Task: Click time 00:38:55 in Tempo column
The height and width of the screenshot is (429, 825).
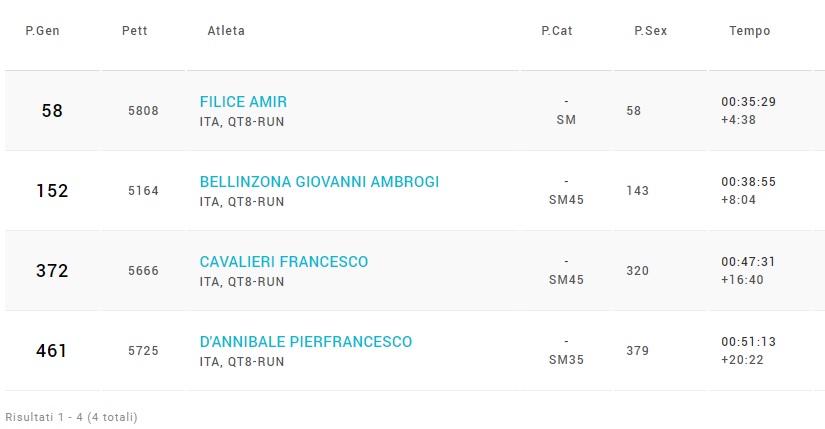Action: pyautogui.click(x=748, y=182)
